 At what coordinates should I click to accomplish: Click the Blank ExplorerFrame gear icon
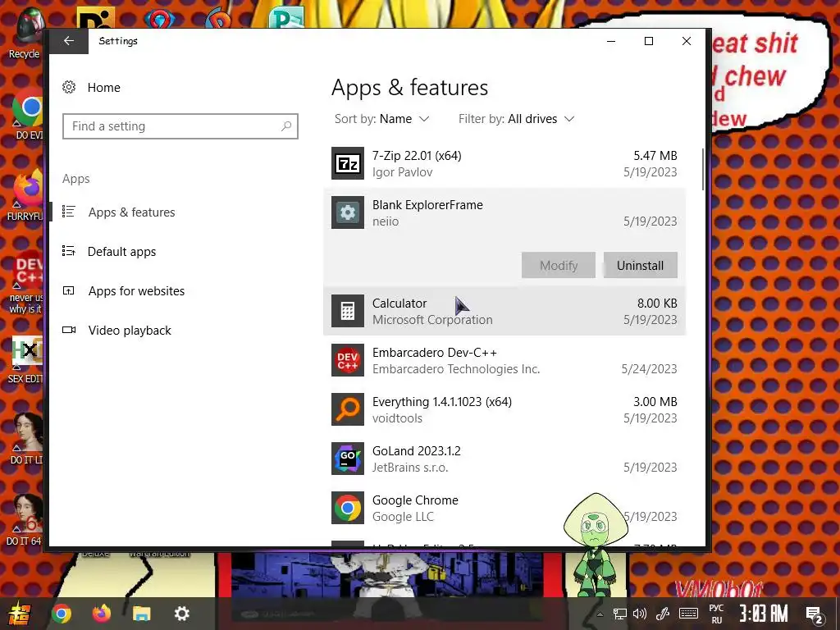(348, 212)
